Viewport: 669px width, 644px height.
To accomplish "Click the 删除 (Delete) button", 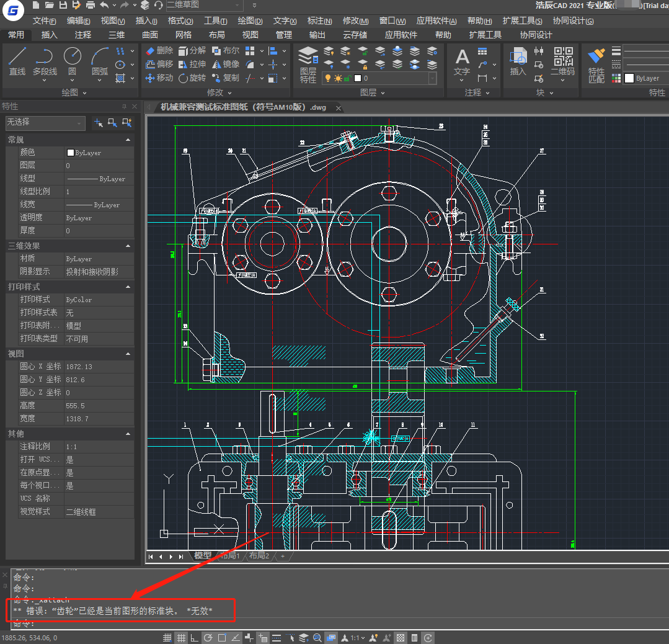I will 159,50.
